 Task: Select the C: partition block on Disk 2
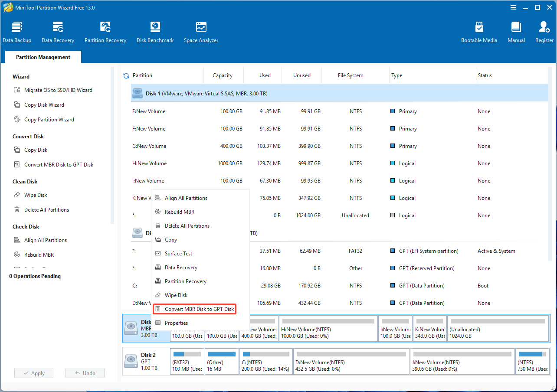point(265,361)
